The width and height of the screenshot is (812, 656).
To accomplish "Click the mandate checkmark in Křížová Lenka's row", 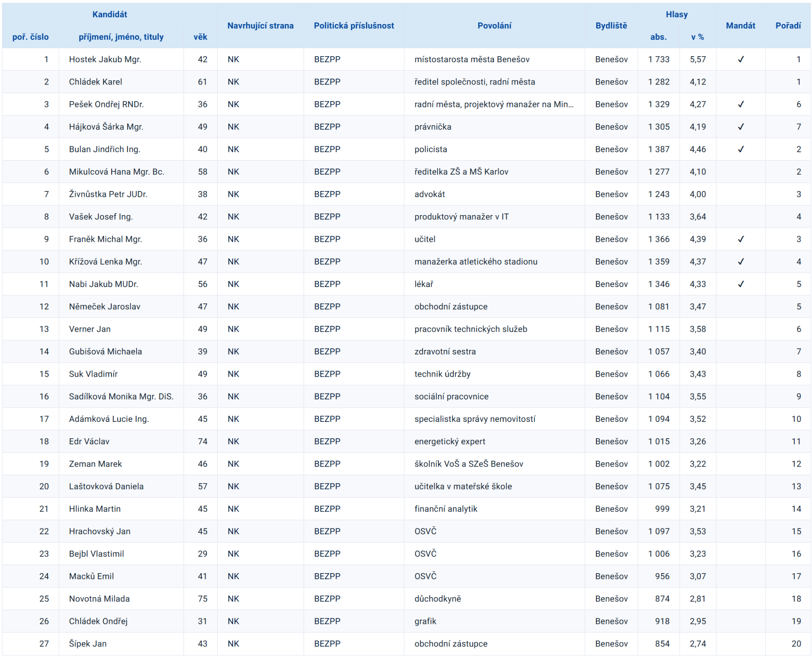I will coord(740,262).
